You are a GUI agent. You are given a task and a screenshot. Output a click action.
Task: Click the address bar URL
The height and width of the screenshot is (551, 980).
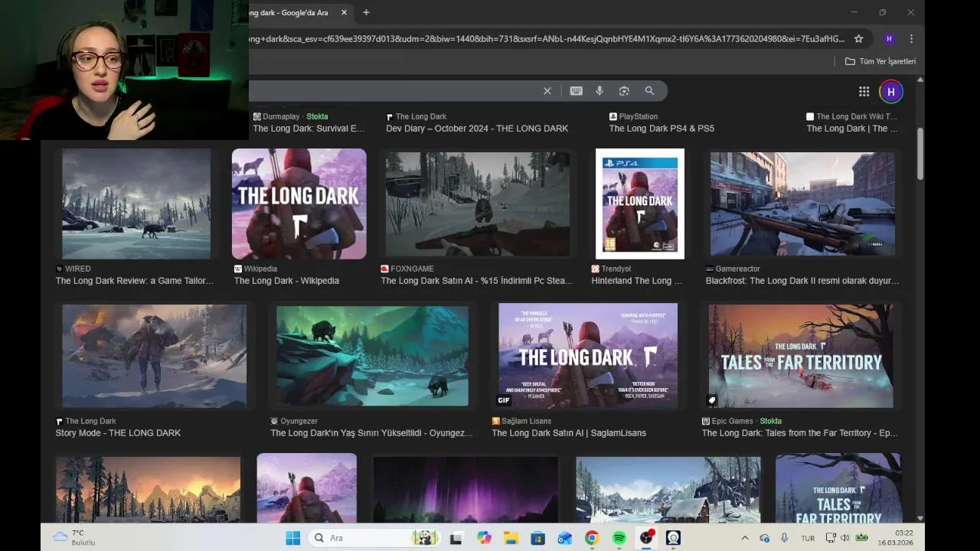547,38
